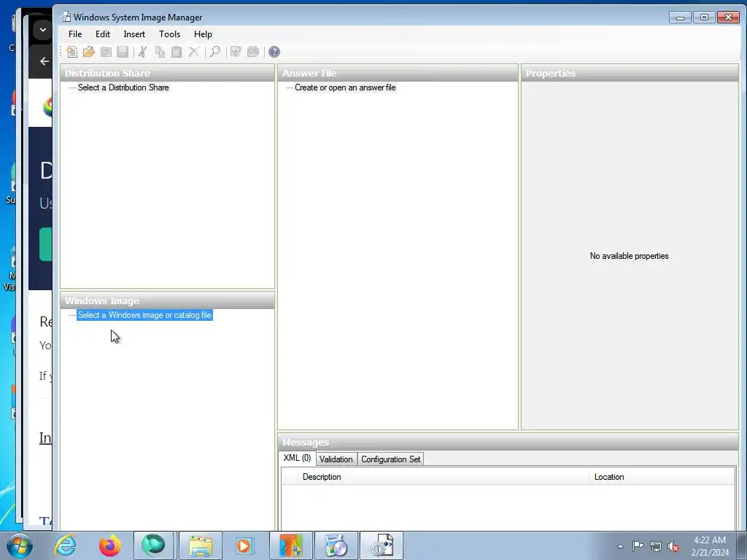Open the Tools menu
The image size is (747, 560).
click(x=169, y=34)
